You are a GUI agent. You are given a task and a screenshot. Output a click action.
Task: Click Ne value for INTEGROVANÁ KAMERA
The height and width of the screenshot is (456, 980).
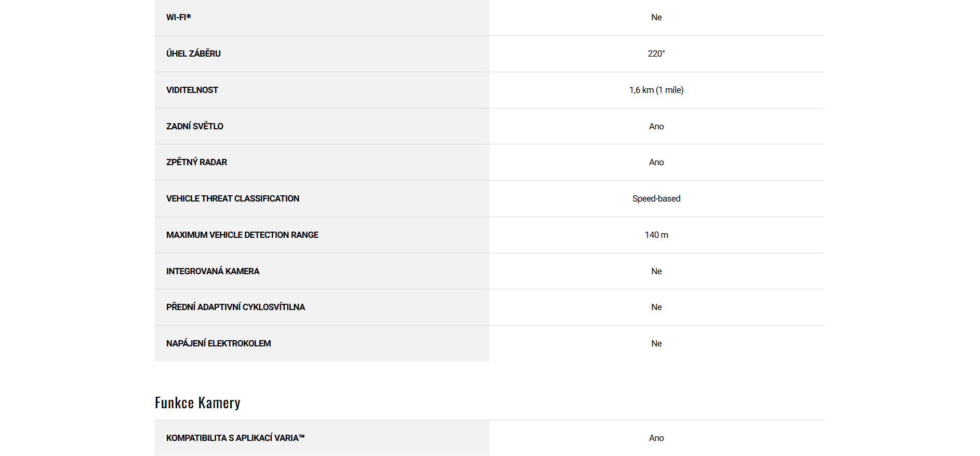(x=656, y=271)
